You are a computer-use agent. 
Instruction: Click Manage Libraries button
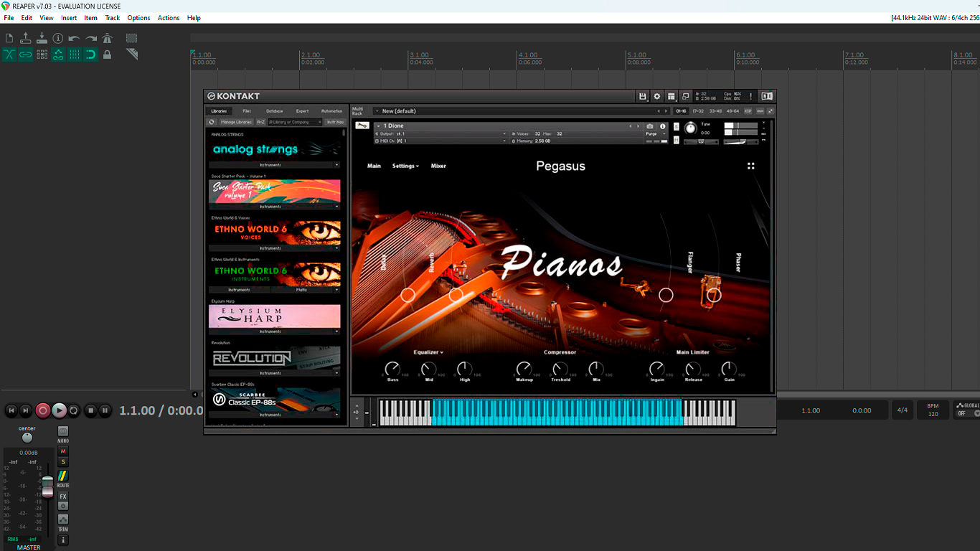coord(236,122)
